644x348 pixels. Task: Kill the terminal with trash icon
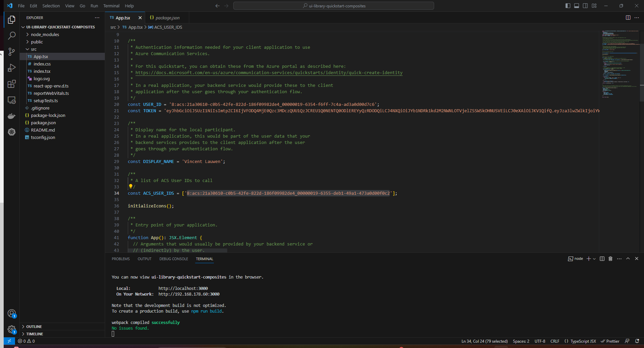click(x=611, y=259)
